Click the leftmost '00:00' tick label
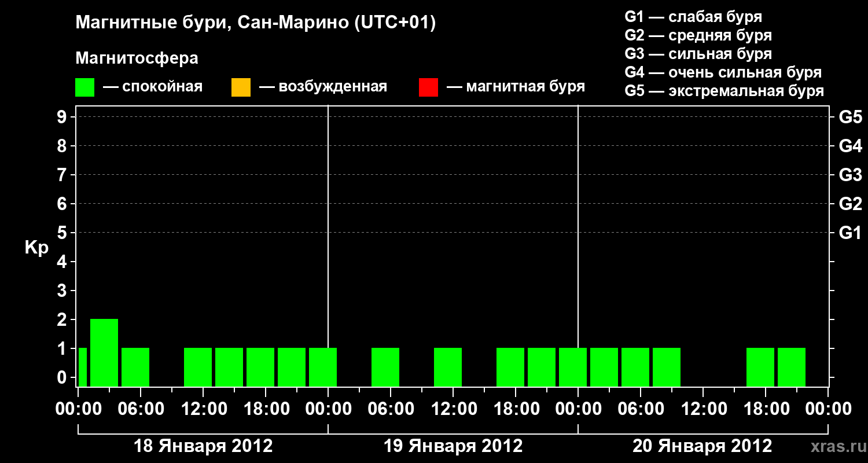 pos(78,409)
